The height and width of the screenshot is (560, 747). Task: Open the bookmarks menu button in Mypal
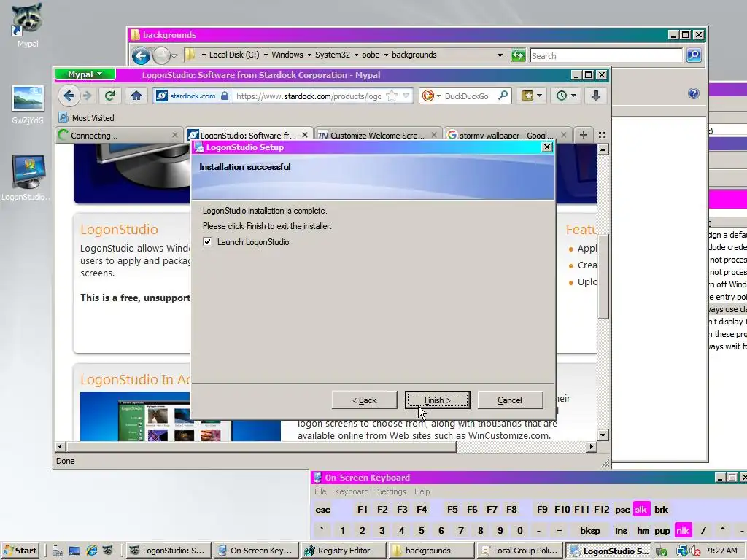click(531, 96)
